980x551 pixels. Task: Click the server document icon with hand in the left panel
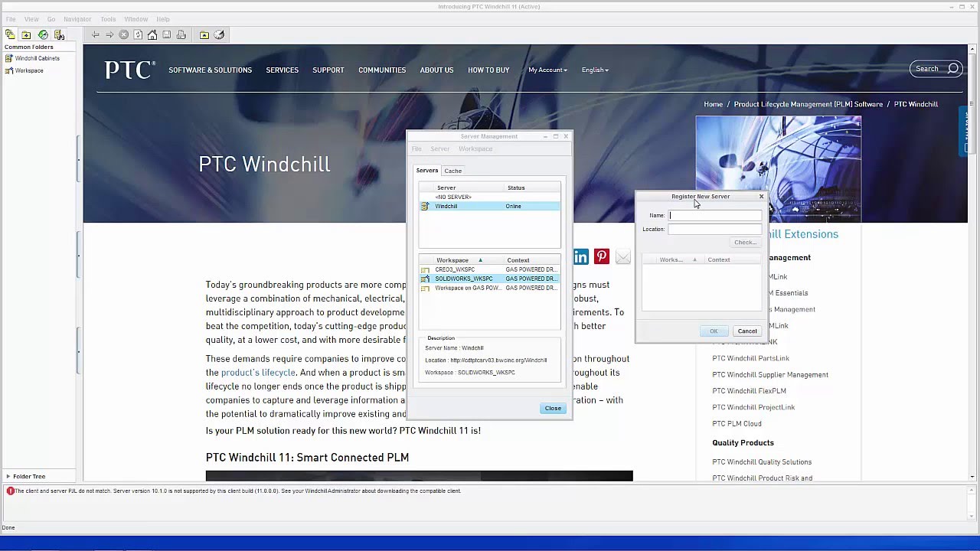coord(59,34)
